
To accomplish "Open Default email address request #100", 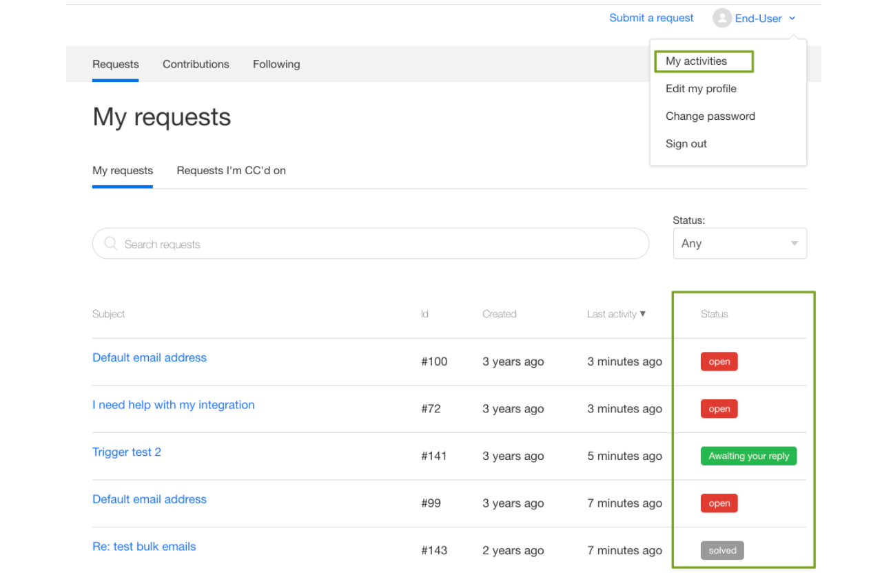I will coord(150,358).
